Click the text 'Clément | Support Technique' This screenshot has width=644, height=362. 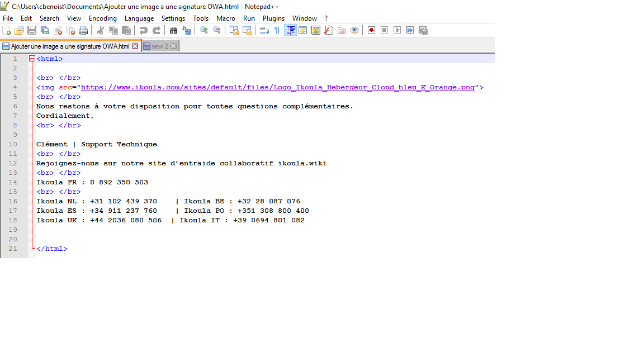97,145
